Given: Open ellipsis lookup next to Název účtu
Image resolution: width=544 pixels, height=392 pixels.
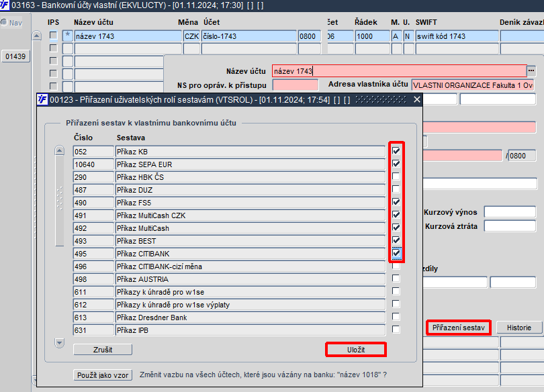Looking at the screenshot, I should click(x=531, y=70).
